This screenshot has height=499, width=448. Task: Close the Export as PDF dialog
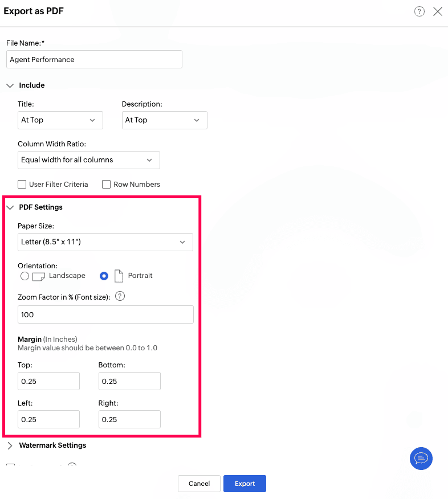click(x=438, y=11)
